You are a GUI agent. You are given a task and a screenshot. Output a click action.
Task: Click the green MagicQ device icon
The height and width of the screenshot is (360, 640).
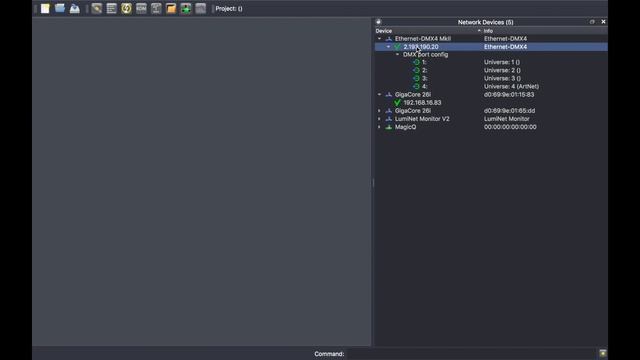coord(389,127)
